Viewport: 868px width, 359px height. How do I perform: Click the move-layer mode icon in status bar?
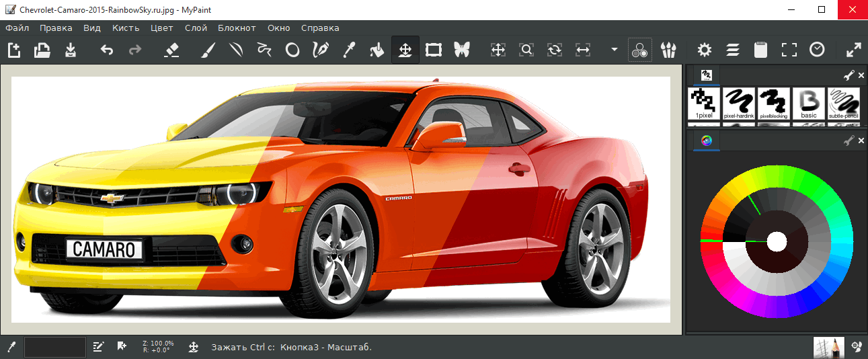(193, 347)
